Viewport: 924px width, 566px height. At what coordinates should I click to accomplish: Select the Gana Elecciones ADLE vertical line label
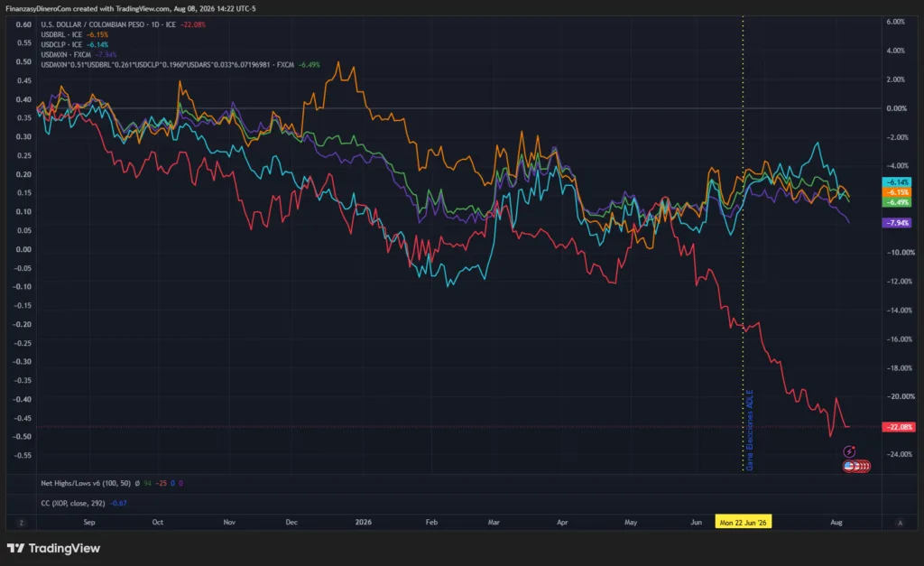pyautogui.click(x=750, y=430)
